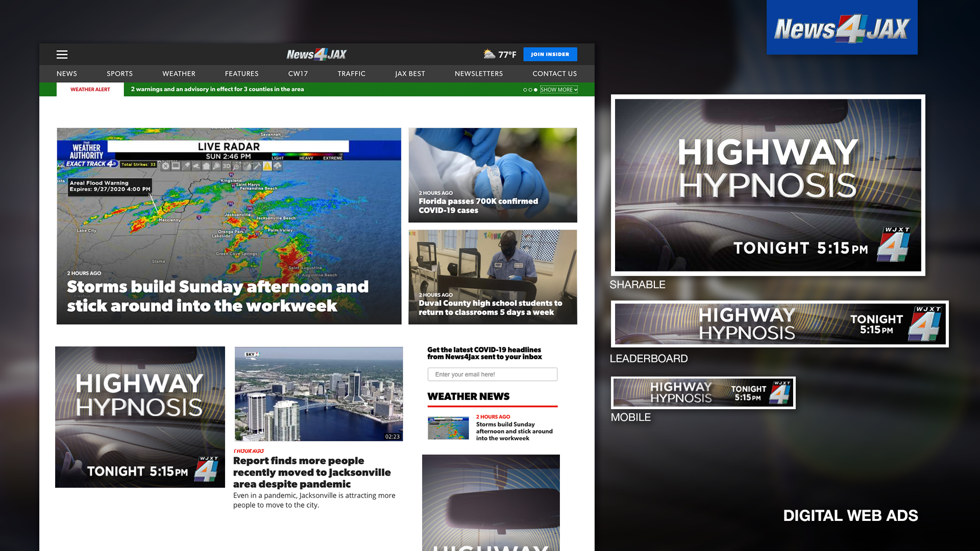
Task: Open the NEWSLETTERS menu item
Action: pos(479,73)
